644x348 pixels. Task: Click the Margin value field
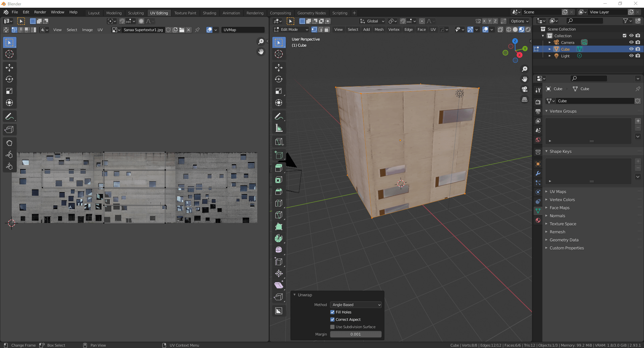[356, 334]
